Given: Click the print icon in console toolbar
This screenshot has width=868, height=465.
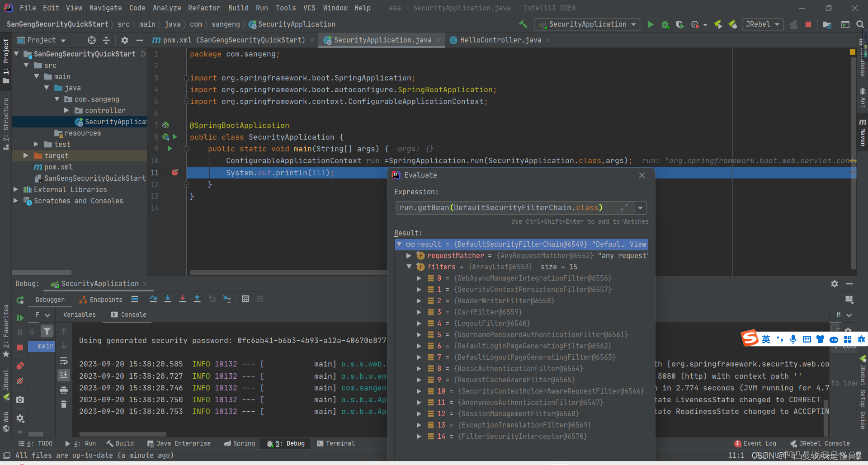Looking at the screenshot, I should (x=64, y=390).
